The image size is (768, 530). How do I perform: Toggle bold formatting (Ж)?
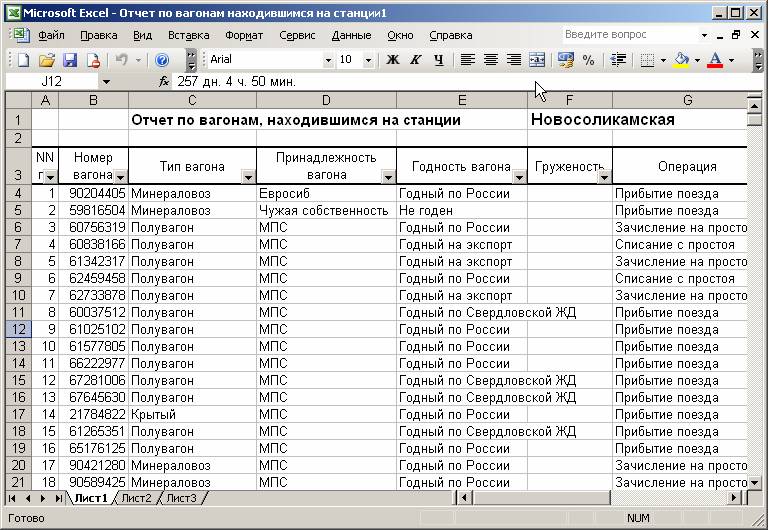point(392,60)
